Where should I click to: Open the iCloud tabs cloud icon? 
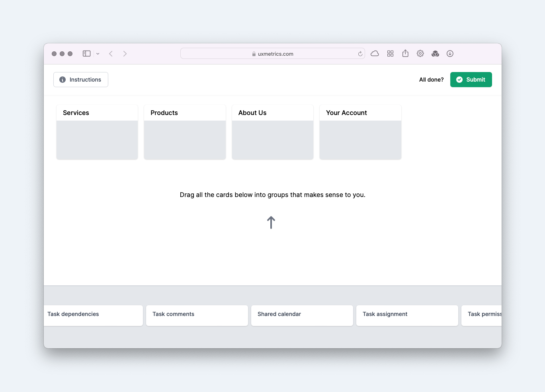[375, 54]
